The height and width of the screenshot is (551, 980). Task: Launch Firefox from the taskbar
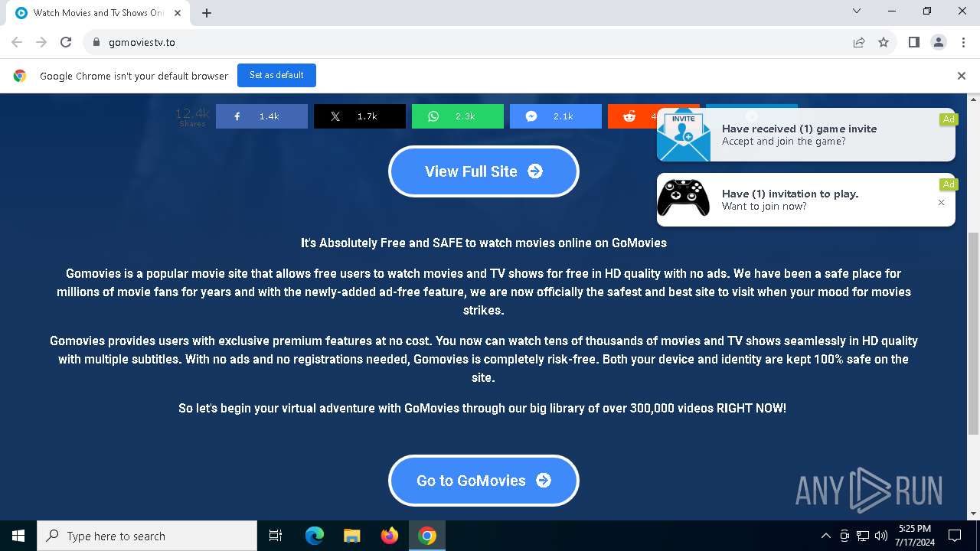(389, 536)
